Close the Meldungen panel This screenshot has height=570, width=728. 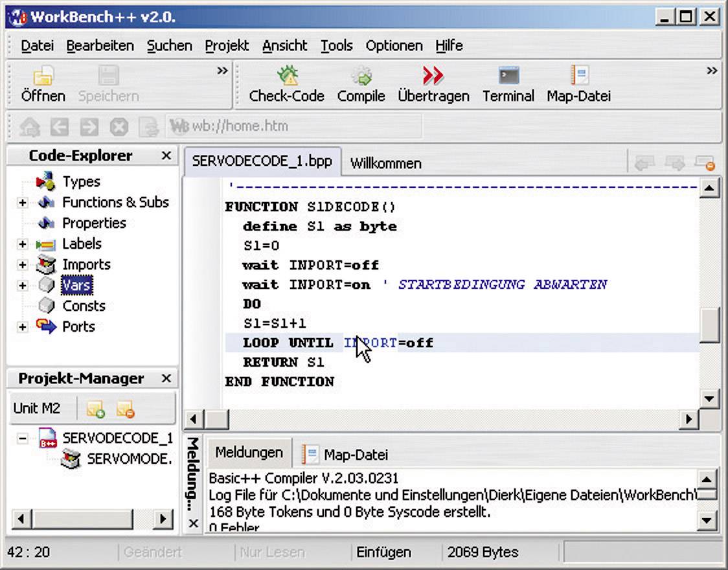(x=194, y=523)
